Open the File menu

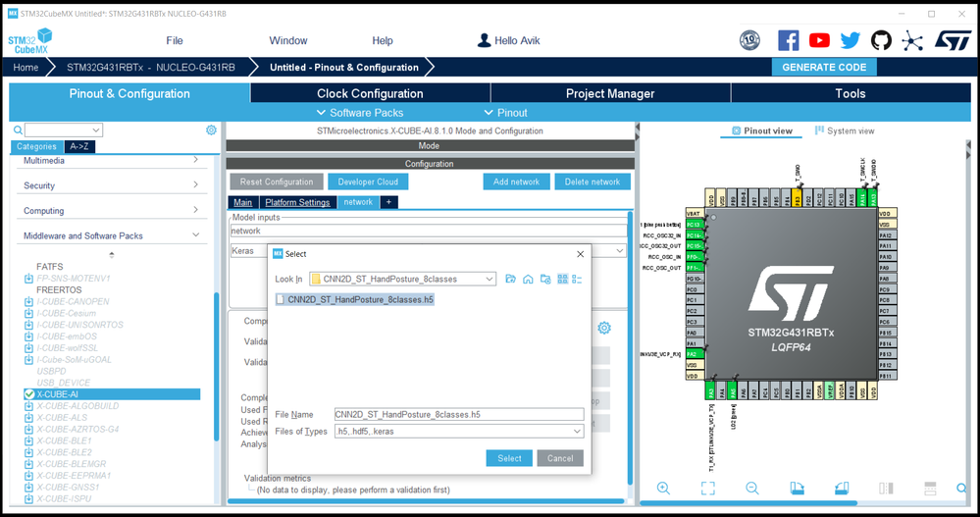point(175,40)
